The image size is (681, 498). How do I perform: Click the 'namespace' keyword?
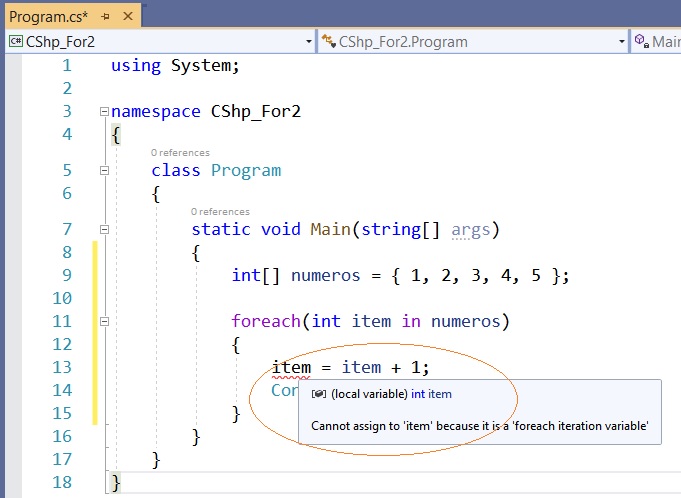pos(156,112)
